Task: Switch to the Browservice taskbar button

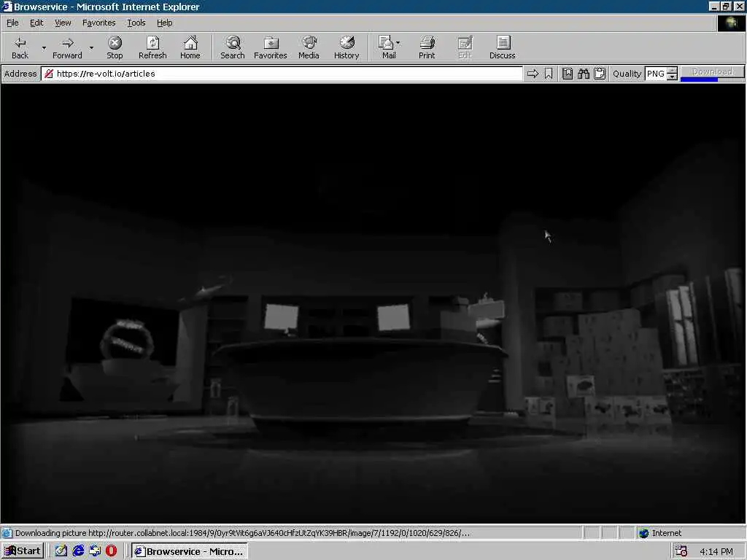Action: pyautogui.click(x=190, y=551)
